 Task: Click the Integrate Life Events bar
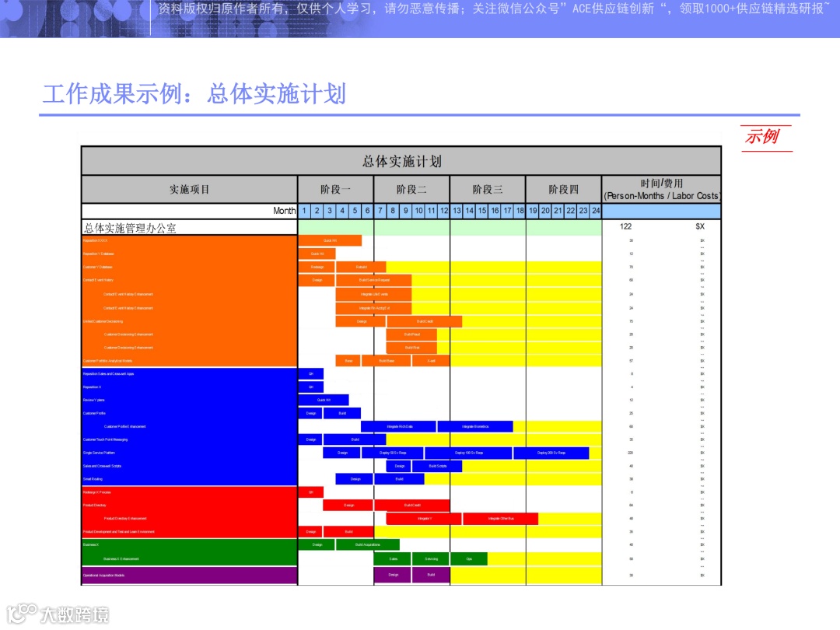(374, 294)
